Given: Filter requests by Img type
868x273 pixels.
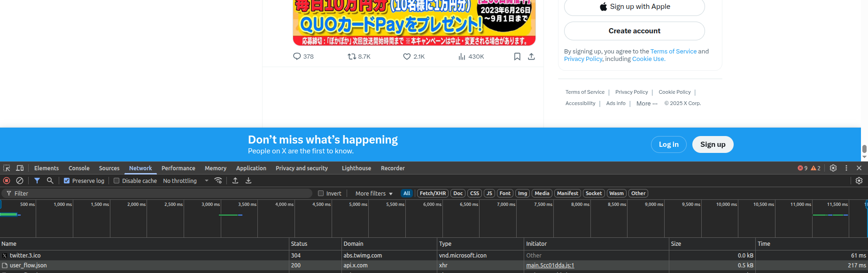Looking at the screenshot, I should 523,193.
